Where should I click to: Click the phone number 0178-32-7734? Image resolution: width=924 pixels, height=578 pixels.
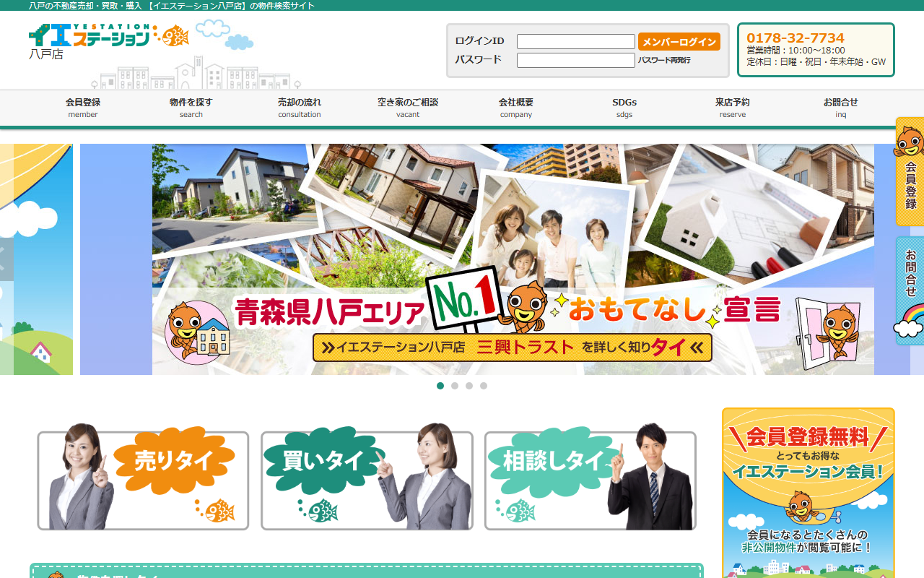(796, 38)
